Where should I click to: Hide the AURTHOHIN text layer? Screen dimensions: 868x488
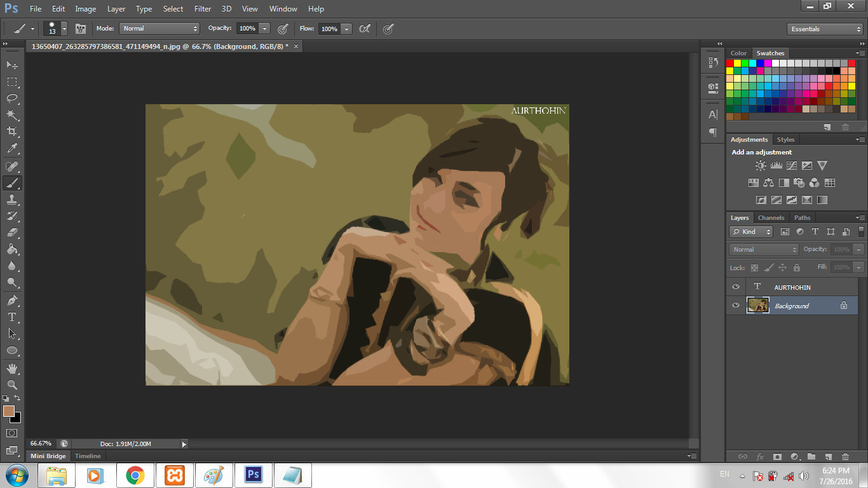point(736,287)
